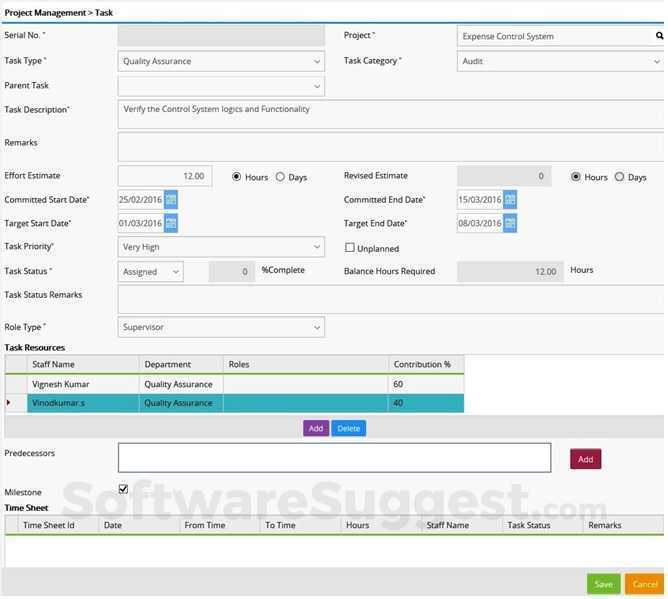Open the Task Category dropdown
The height and width of the screenshot is (599, 668).
coord(560,61)
